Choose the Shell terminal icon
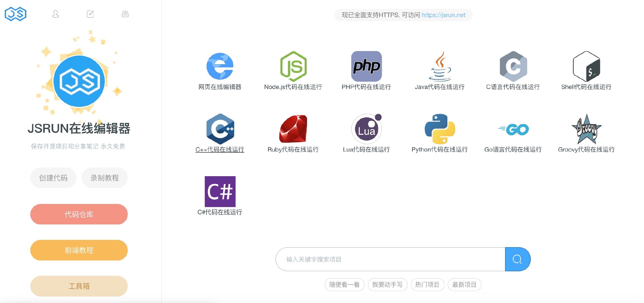This screenshot has width=644, height=303. [586, 66]
